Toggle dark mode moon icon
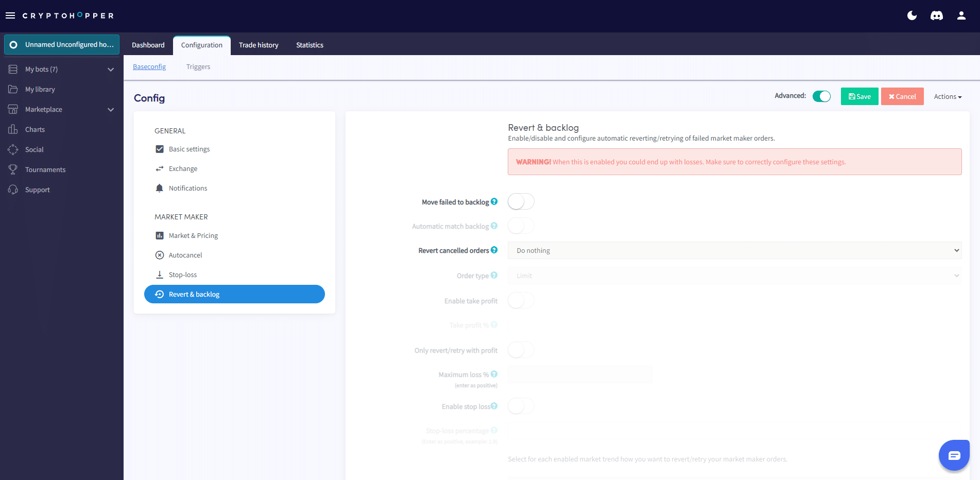 coord(912,15)
